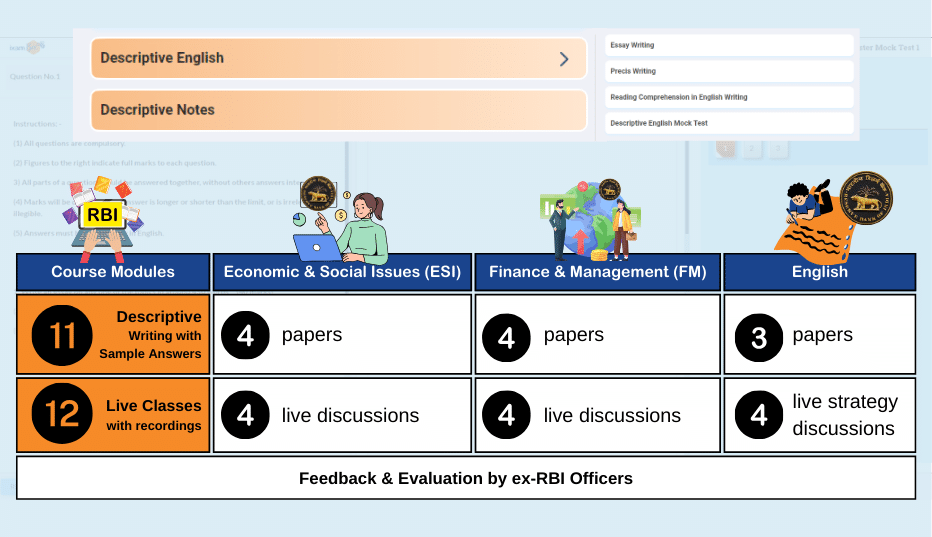Click the RBI emblem above the English column
Image resolution: width=932 pixels, height=537 pixels.
coord(866,197)
